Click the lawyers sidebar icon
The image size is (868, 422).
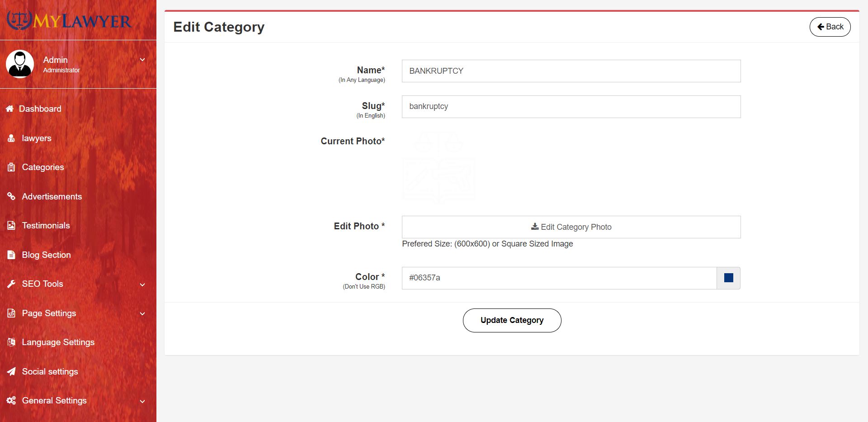click(11, 138)
